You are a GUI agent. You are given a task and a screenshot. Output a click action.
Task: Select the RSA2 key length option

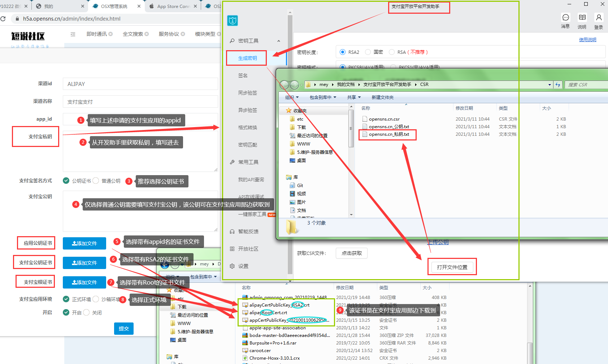coord(343,52)
